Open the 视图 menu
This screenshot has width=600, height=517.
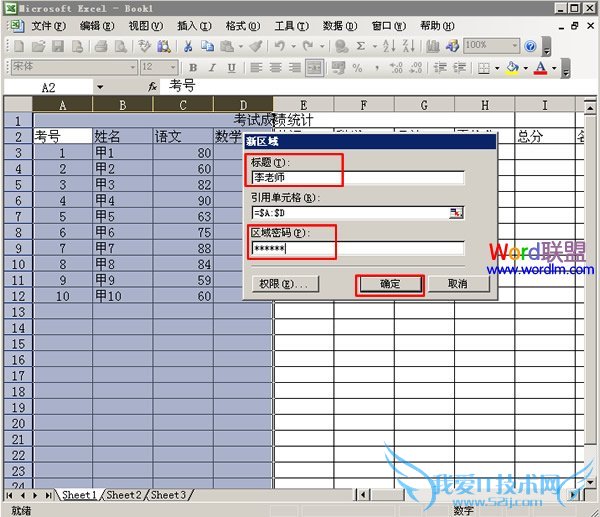(145, 26)
